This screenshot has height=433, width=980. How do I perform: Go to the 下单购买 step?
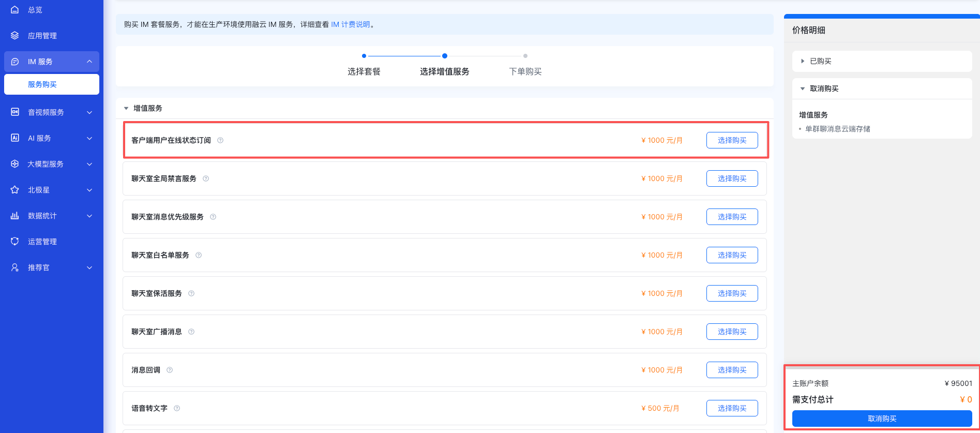525,71
